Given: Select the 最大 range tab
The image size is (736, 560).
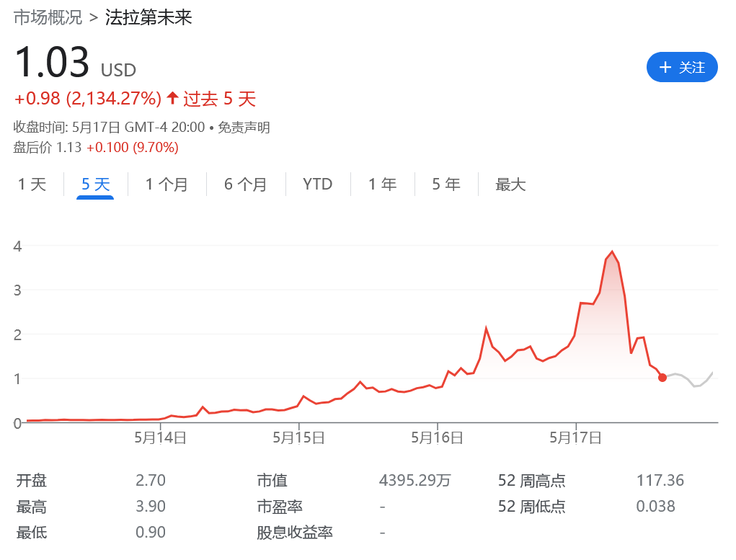Looking at the screenshot, I should point(510,185).
